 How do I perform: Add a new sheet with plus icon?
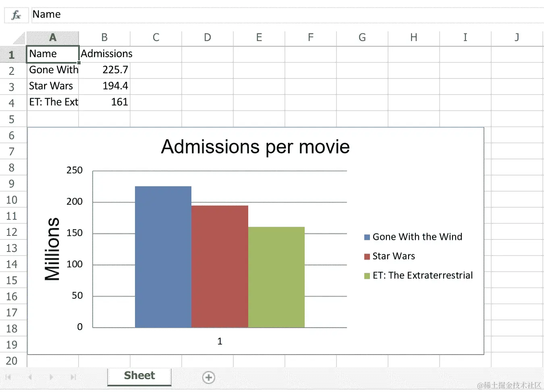(x=208, y=378)
